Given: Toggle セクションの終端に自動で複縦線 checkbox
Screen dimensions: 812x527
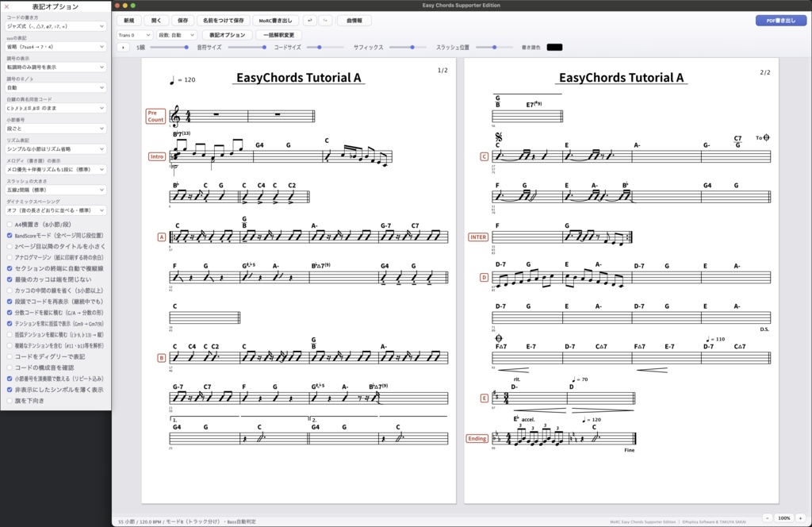Looking at the screenshot, I should click(10, 268).
